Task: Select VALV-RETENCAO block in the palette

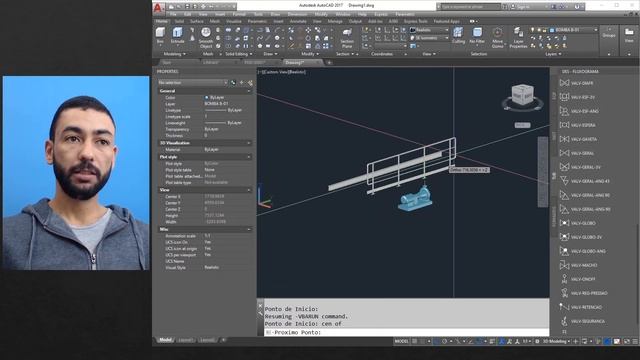Action: pyautogui.click(x=581, y=307)
